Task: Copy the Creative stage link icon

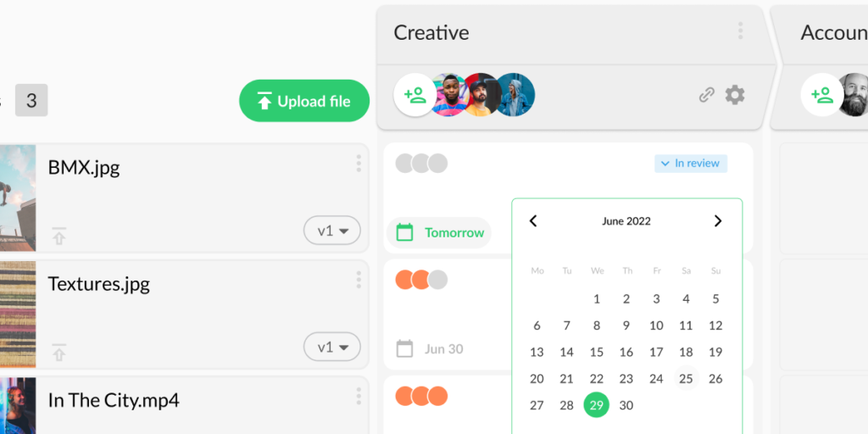Action: click(x=706, y=95)
